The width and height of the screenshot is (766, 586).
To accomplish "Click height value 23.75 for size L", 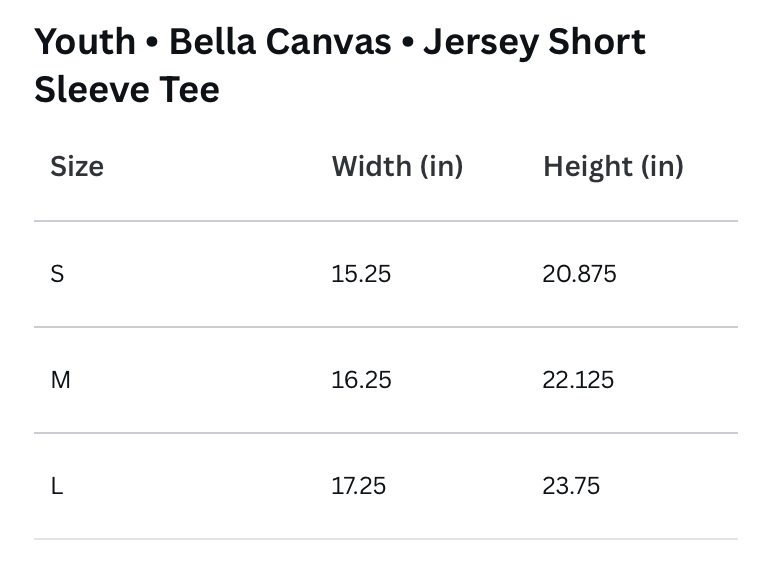I will 571,486.
